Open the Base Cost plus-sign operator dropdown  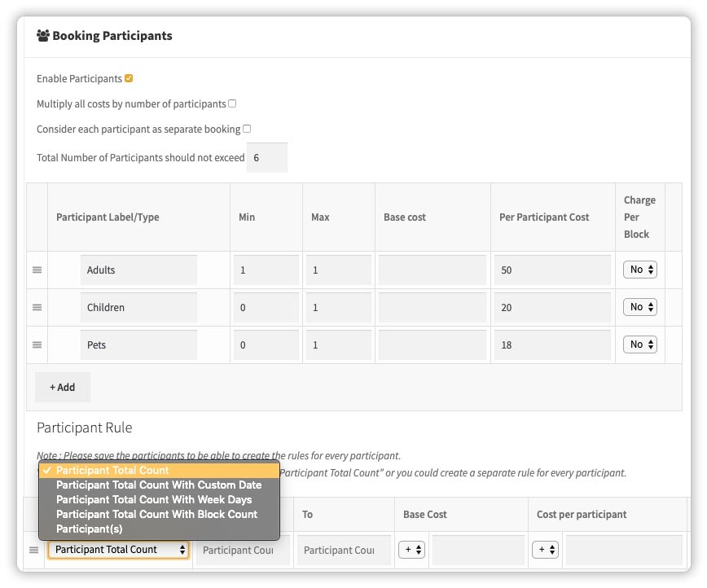[411, 550]
